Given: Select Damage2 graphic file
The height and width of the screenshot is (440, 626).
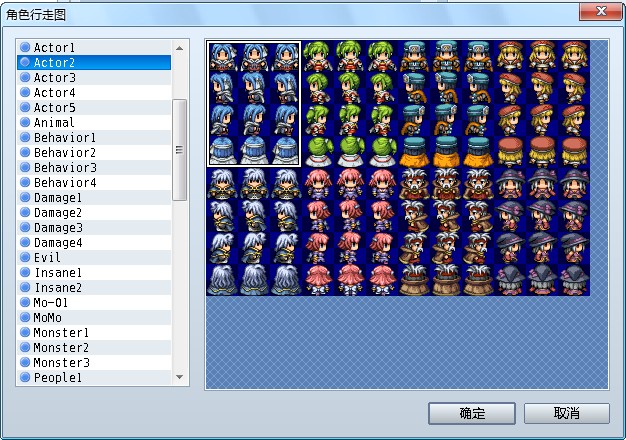Looking at the screenshot, I should click(94, 213).
